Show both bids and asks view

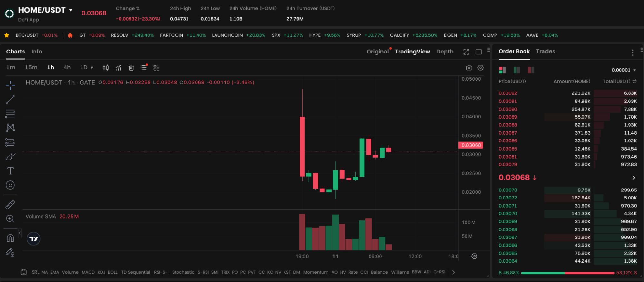click(x=503, y=70)
